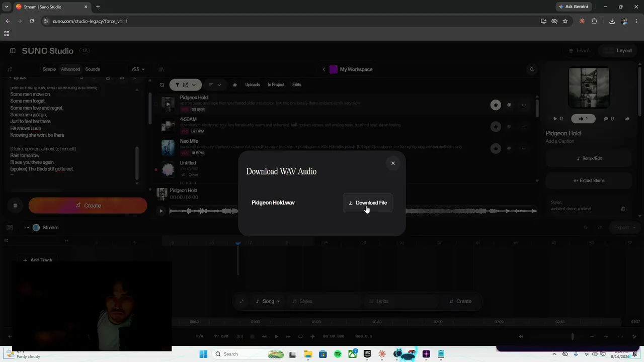644x362 pixels.
Task: Open the Learn button
Action: [579, 51]
